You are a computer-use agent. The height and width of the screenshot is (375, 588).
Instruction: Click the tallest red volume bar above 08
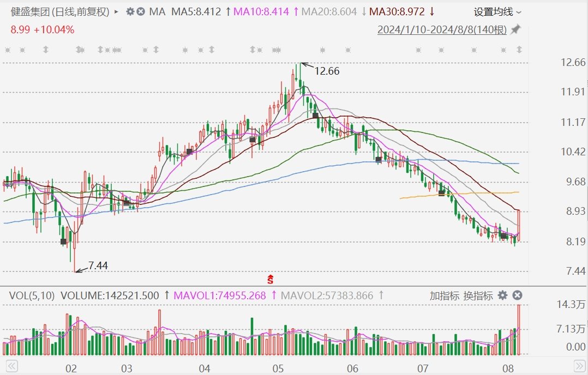[x=519, y=330]
